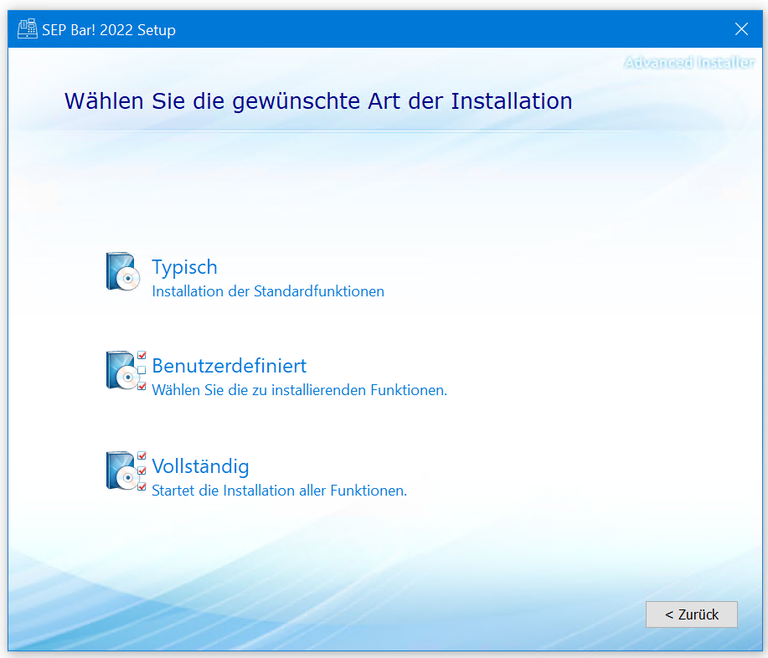Go back with the Zurück button
Screen dimensions: 768x658
click(691, 614)
